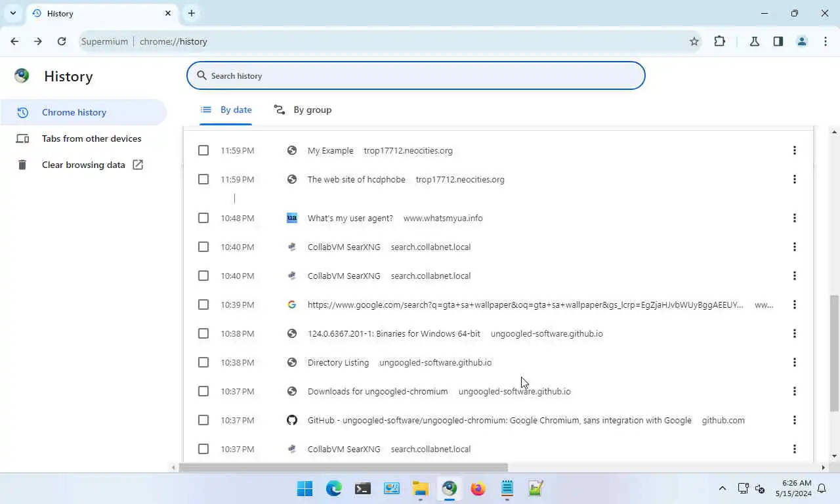
Task: Check the Downloads for ungoogled-chromium checkbox
Action: (x=203, y=391)
